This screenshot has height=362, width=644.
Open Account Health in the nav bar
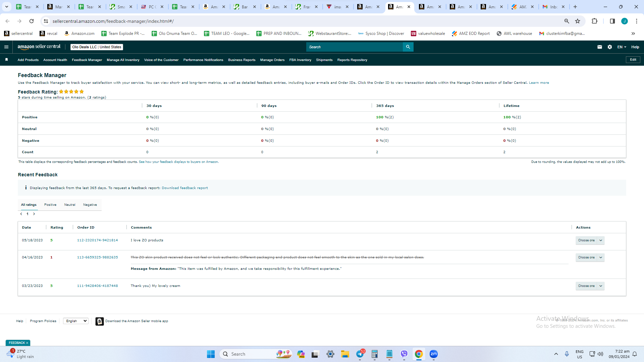(55, 60)
